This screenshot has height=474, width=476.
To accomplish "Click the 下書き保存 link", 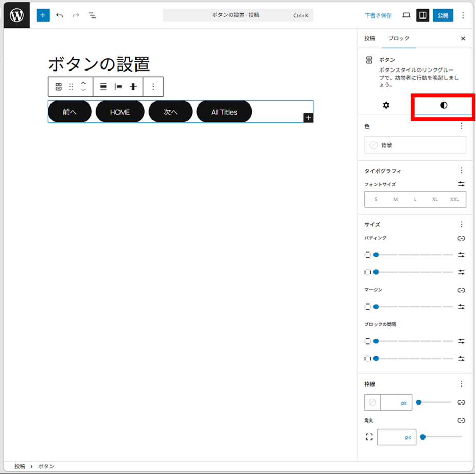I will (378, 15).
